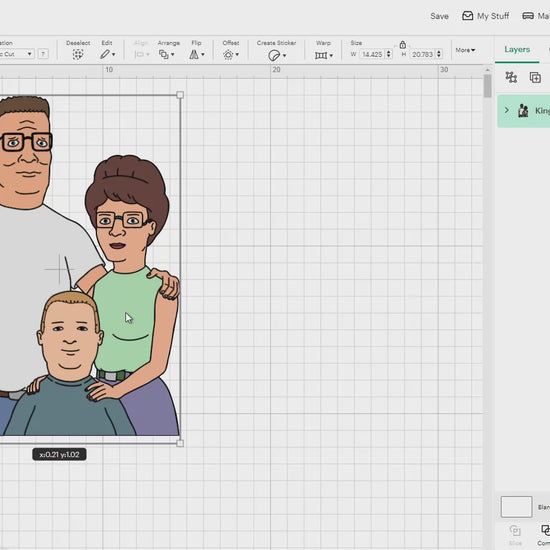
Task: Open the Offset dropdown arrow
Action: tap(237, 55)
